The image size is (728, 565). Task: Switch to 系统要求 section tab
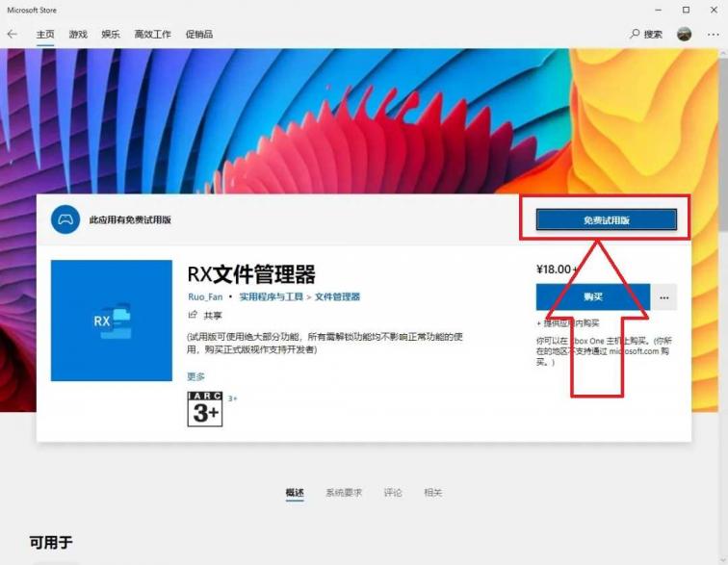(x=344, y=493)
